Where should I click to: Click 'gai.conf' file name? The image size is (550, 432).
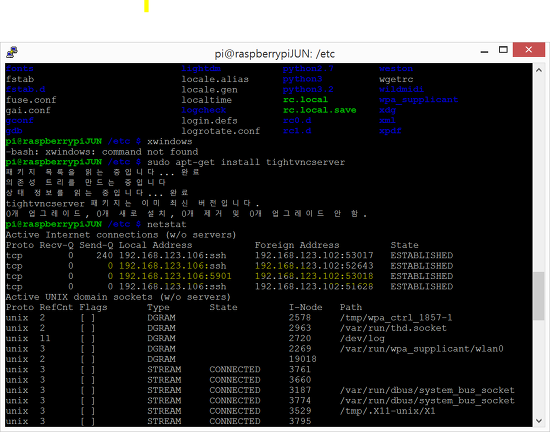coord(28,110)
